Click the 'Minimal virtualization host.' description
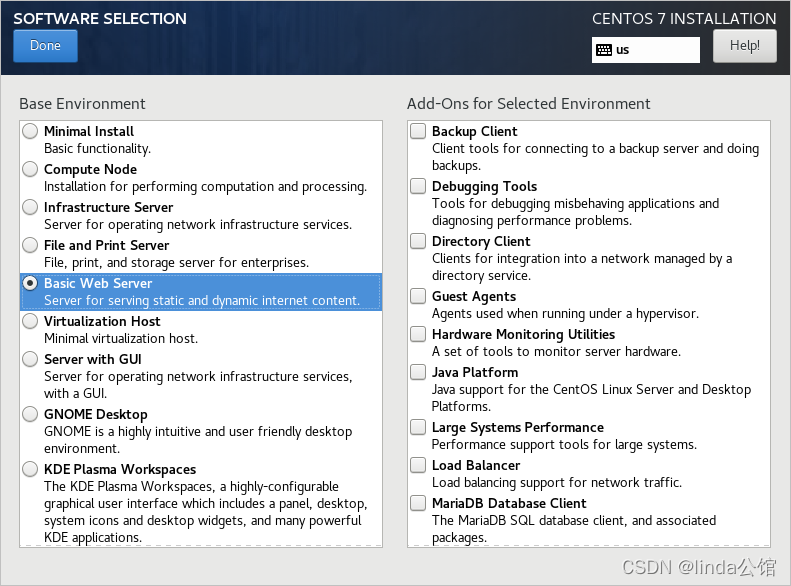The image size is (791, 586). [x=121, y=338]
